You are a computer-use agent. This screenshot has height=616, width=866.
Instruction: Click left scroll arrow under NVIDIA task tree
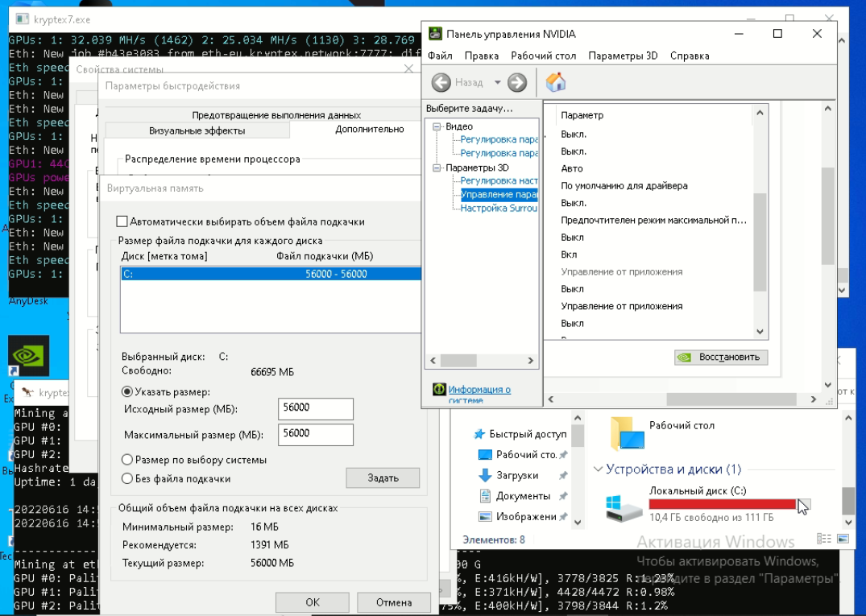pos(433,361)
